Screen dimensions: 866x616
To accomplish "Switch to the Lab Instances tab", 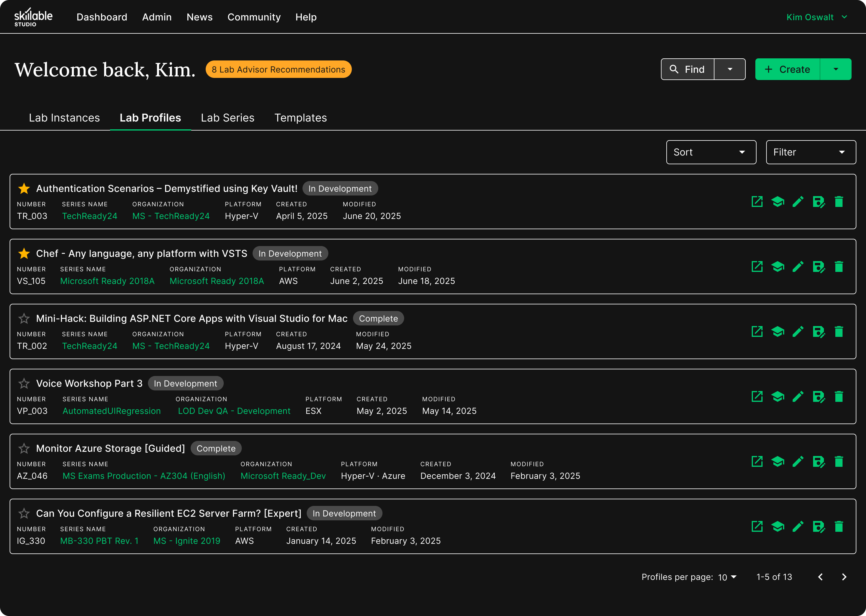I will click(64, 118).
